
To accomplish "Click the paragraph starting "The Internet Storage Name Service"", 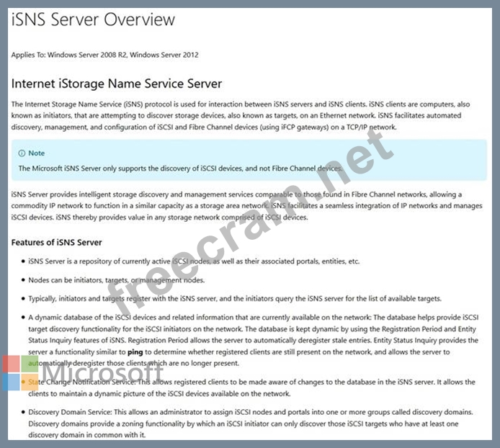I will click(x=241, y=116).
